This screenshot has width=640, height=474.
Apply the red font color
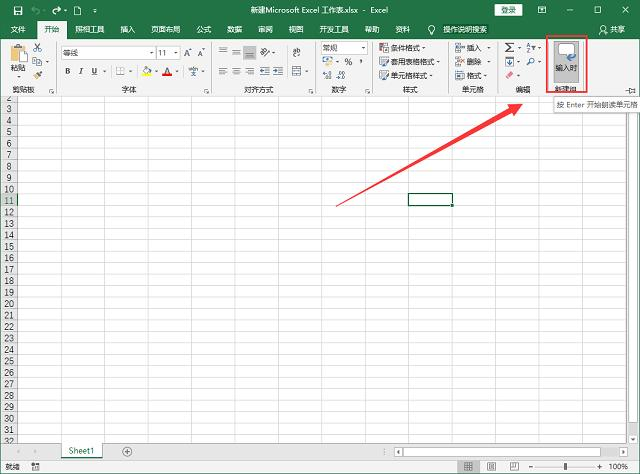tap(167, 71)
